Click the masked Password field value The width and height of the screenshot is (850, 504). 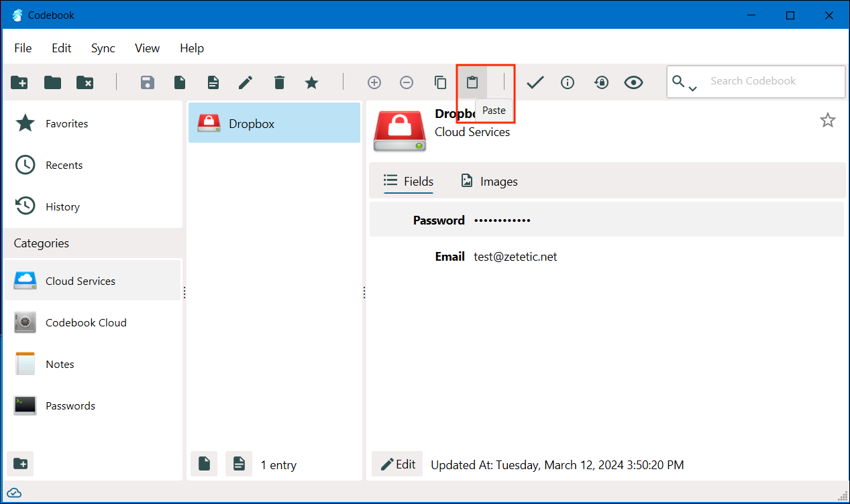pos(502,220)
